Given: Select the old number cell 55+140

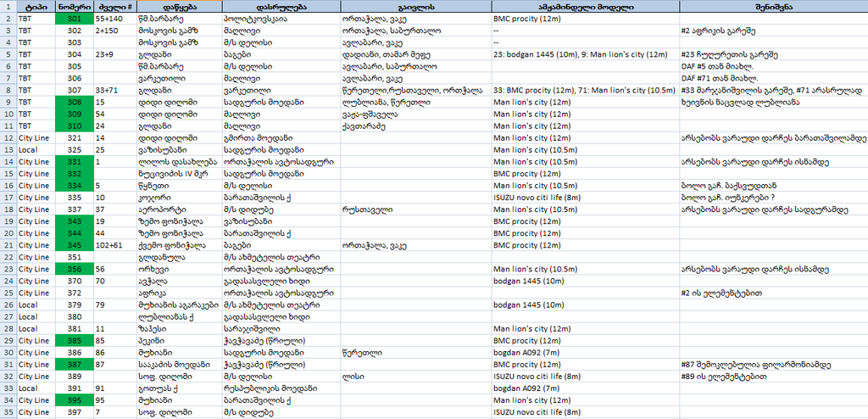Looking at the screenshot, I should tap(114, 19).
